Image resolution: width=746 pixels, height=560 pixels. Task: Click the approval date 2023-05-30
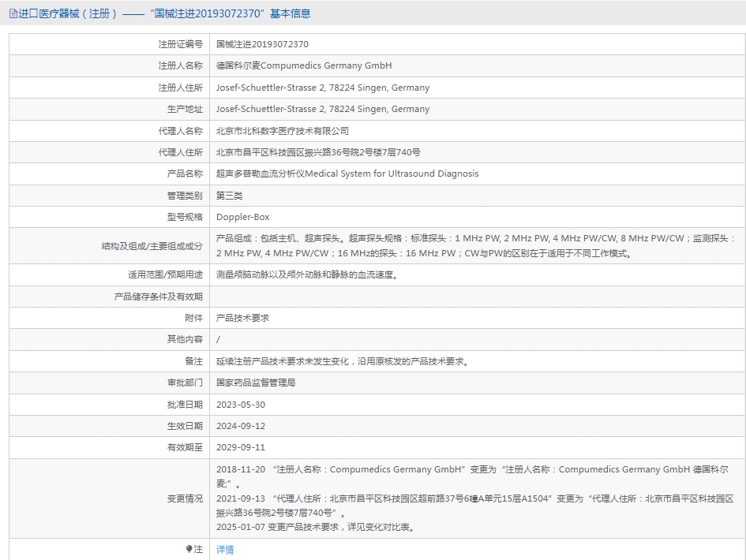[x=241, y=404]
